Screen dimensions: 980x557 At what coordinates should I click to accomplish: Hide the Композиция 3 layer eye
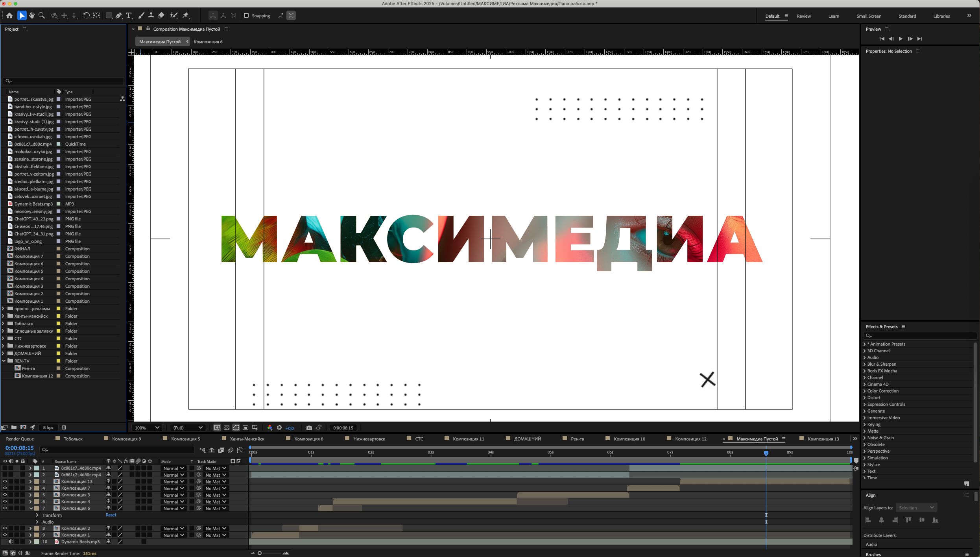5,495
